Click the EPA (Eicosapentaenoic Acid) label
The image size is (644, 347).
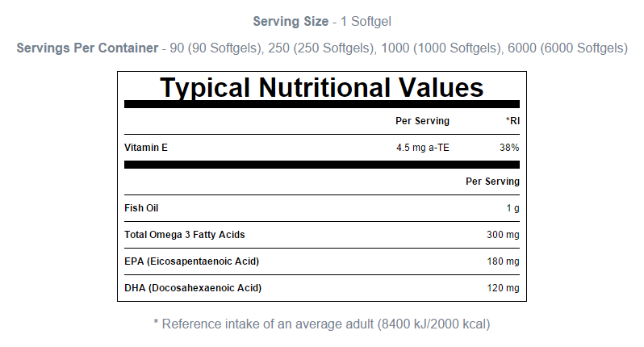[191, 261]
